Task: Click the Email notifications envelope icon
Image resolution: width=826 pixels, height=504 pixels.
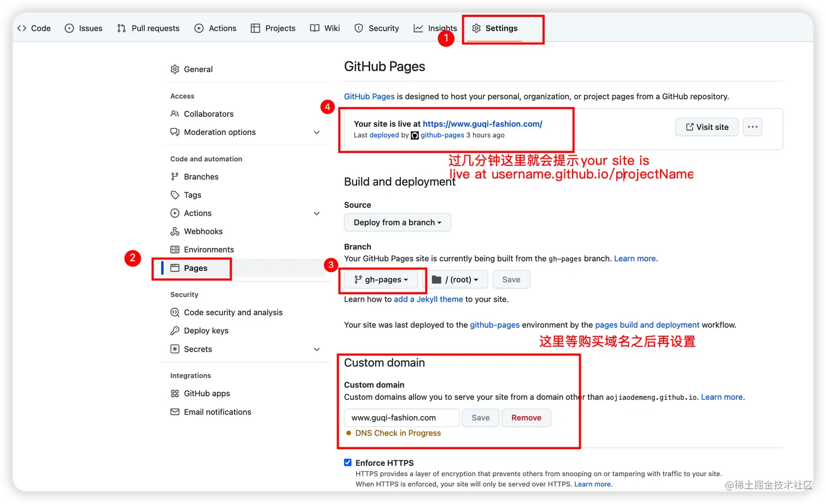Action: point(175,412)
